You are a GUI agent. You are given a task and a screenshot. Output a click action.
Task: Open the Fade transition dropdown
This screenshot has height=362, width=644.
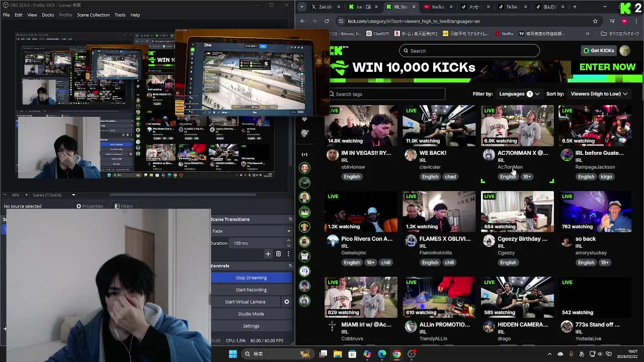pos(251,231)
